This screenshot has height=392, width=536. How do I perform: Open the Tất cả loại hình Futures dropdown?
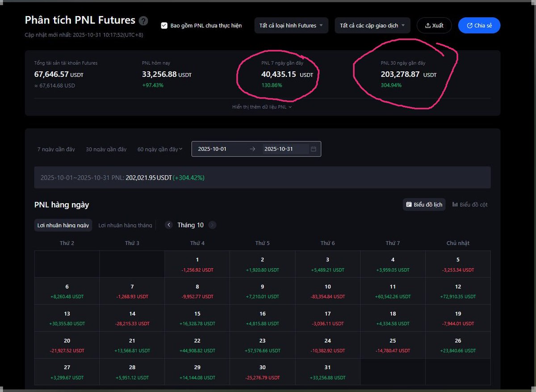(291, 25)
